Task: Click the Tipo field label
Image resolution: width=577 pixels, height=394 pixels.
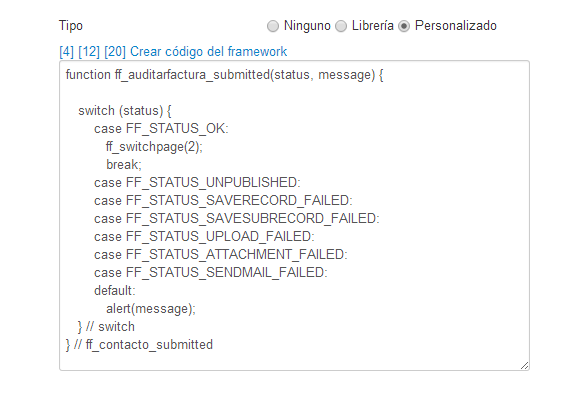Action: [71, 26]
